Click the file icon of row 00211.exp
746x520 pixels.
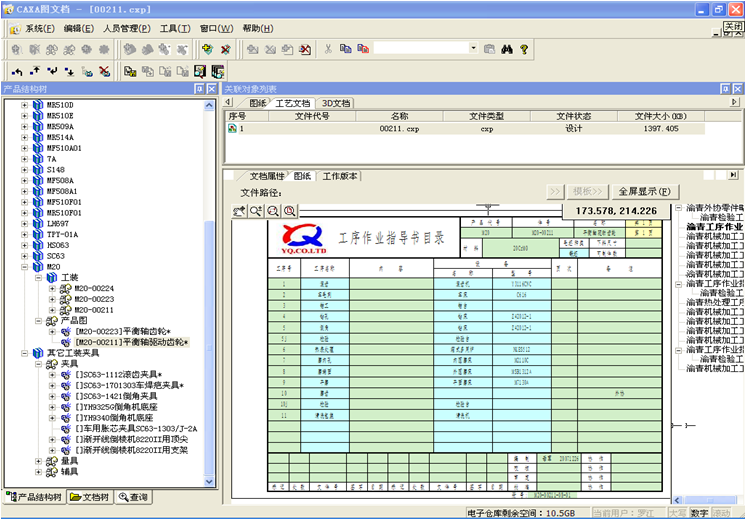pos(232,128)
